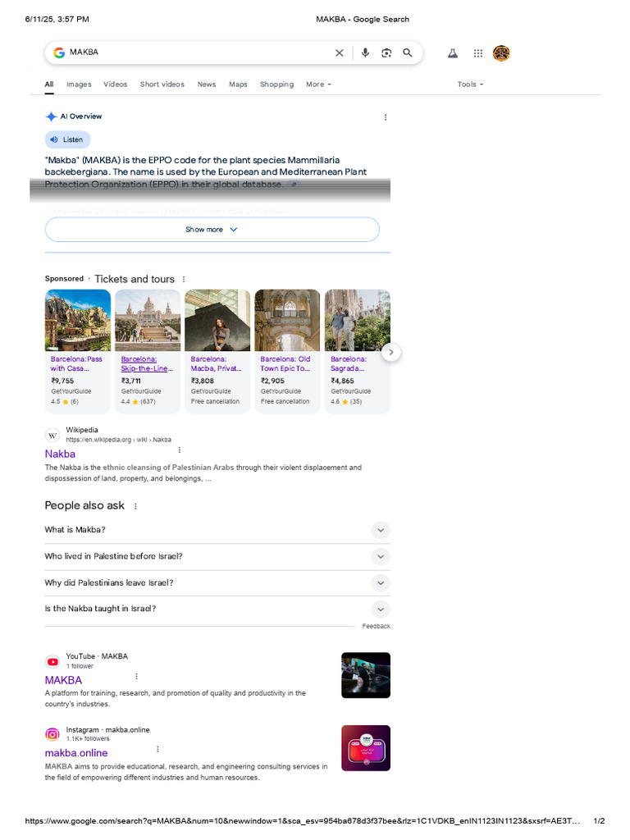630x840 pixels.
Task: Click inside the MAKBA search field
Action: click(199, 52)
